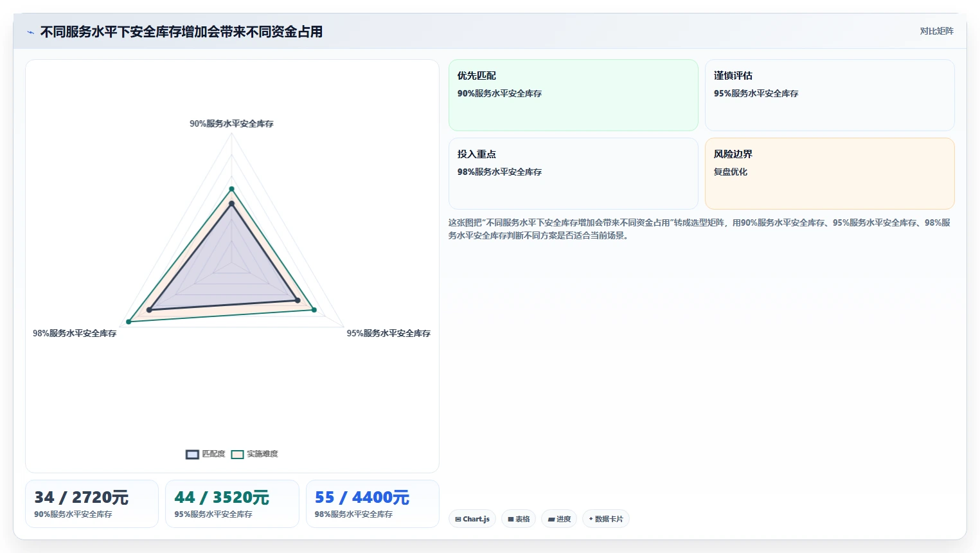Select the 谨慎评估 matrix card
The width and height of the screenshot is (980, 553).
[x=830, y=95]
